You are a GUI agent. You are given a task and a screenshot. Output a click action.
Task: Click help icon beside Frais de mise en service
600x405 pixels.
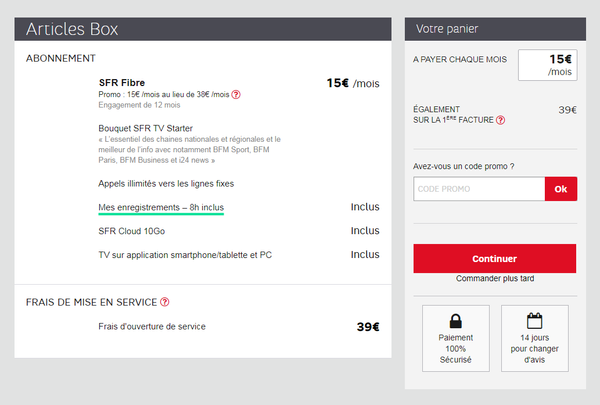point(165,302)
